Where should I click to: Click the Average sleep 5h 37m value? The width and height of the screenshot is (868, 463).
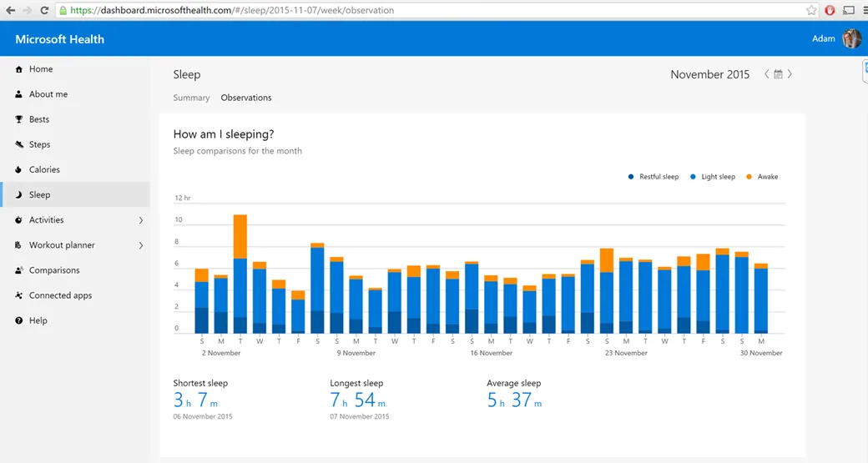tap(514, 400)
